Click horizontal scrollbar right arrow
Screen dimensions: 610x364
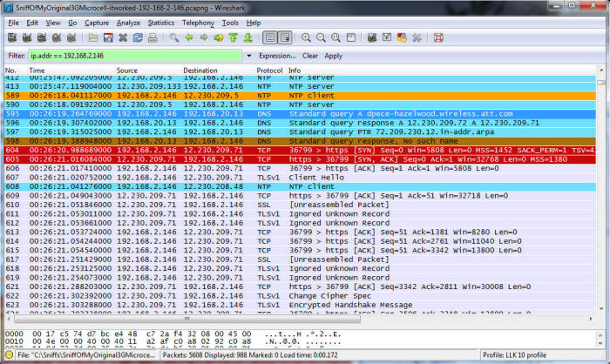pos(591,319)
